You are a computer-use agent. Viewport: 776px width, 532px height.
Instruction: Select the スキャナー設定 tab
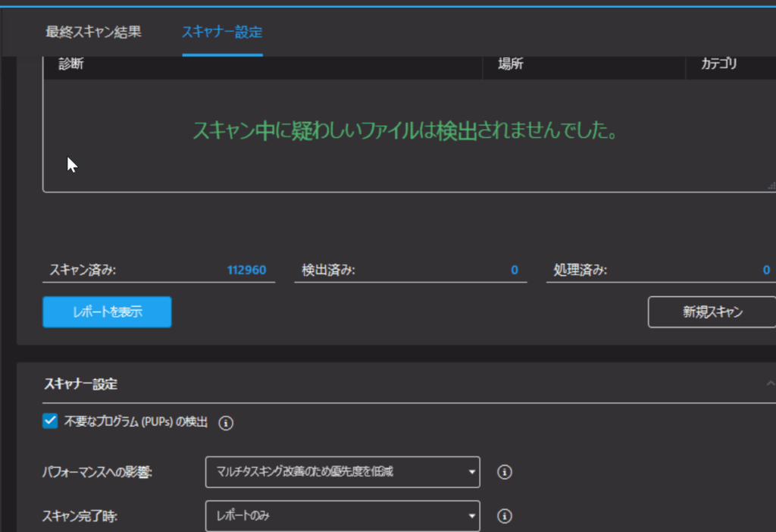(x=222, y=33)
